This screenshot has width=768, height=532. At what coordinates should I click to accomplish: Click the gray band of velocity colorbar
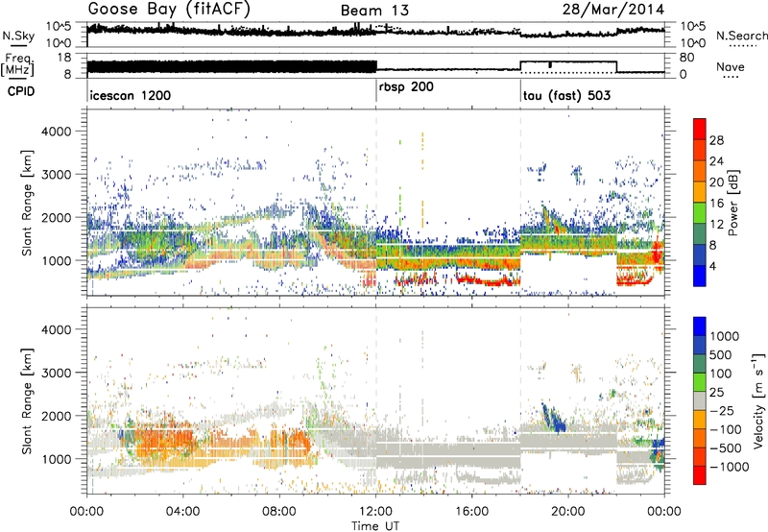700,401
